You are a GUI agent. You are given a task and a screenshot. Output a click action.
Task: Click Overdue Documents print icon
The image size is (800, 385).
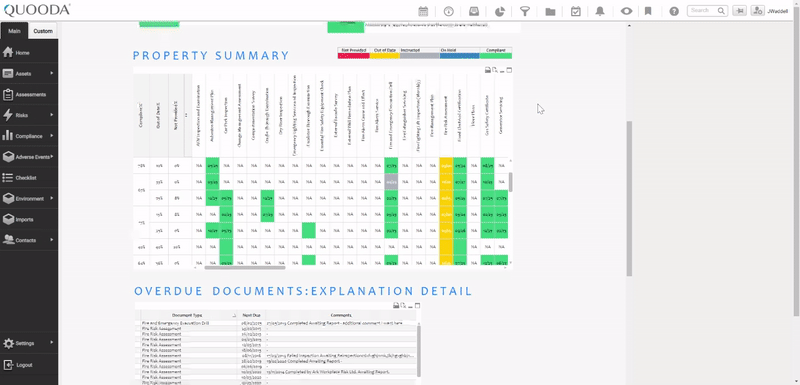396,305
